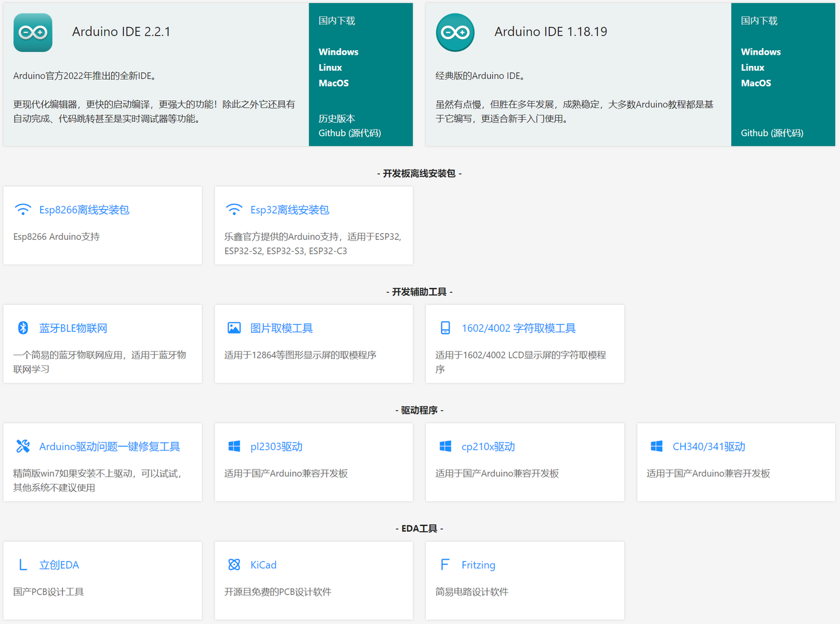Click the Fritzing F icon
The height and width of the screenshot is (624, 840).
[444, 564]
